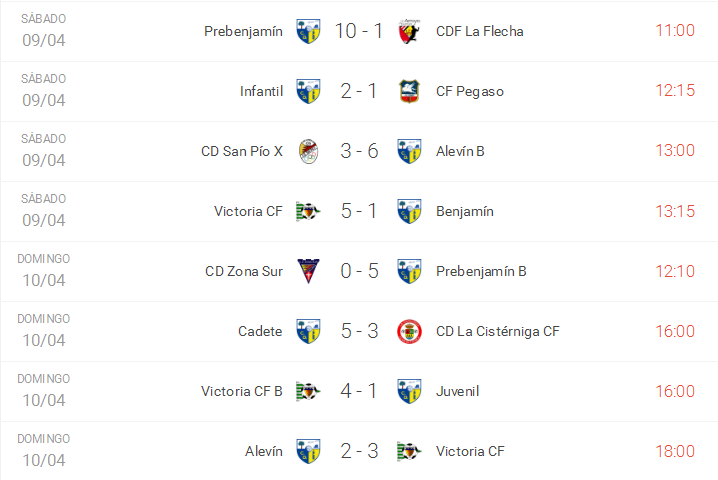Click the Prebenjamín team crest

(309, 31)
